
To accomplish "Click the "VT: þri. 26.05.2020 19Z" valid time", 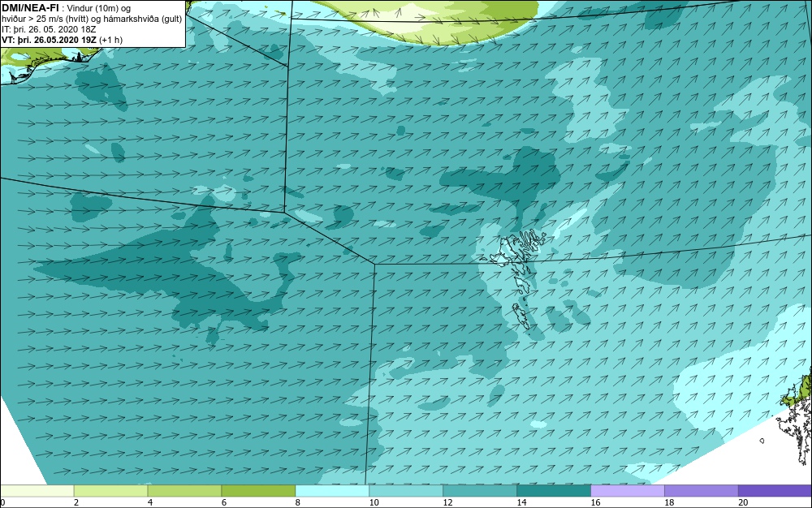I will point(49,40).
